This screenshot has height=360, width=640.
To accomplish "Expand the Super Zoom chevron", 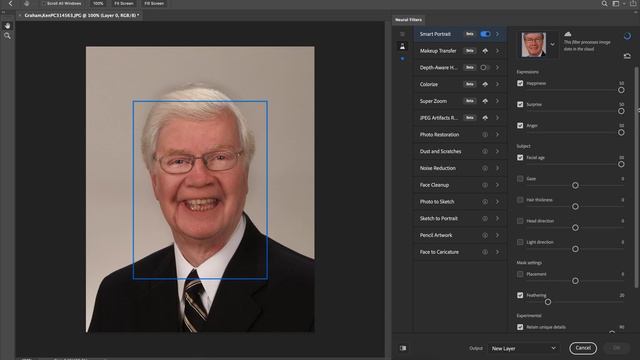I will [498, 101].
